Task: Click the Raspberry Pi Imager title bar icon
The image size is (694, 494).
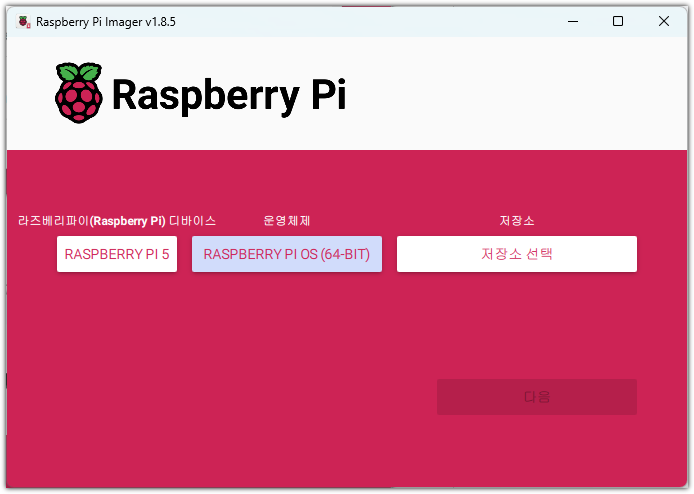Action: [23, 21]
